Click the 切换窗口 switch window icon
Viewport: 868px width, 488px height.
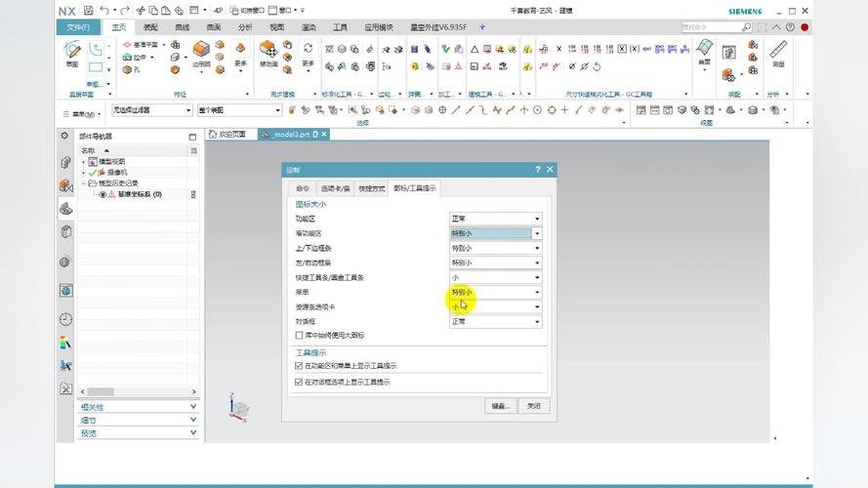[247, 11]
